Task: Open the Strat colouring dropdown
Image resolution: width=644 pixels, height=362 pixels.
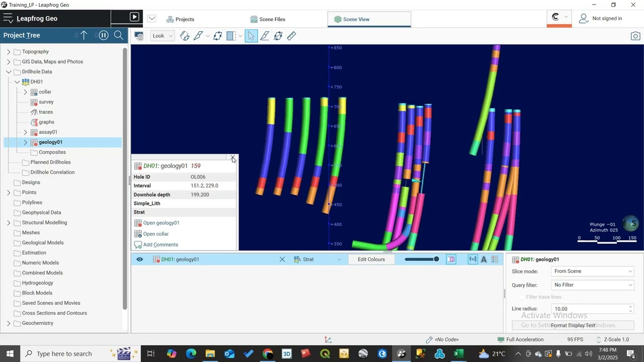Action: click(317, 259)
